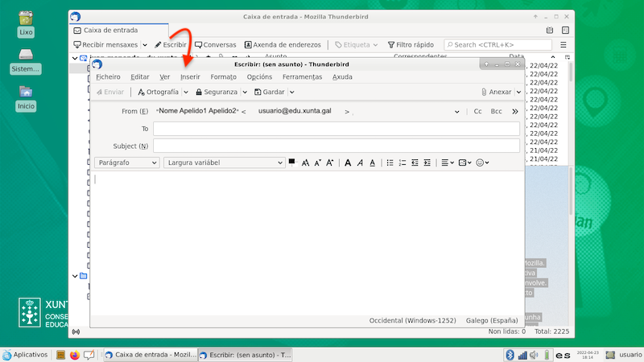Click the increase indent icon
Viewport: 644px width, 362px height.
(x=427, y=162)
